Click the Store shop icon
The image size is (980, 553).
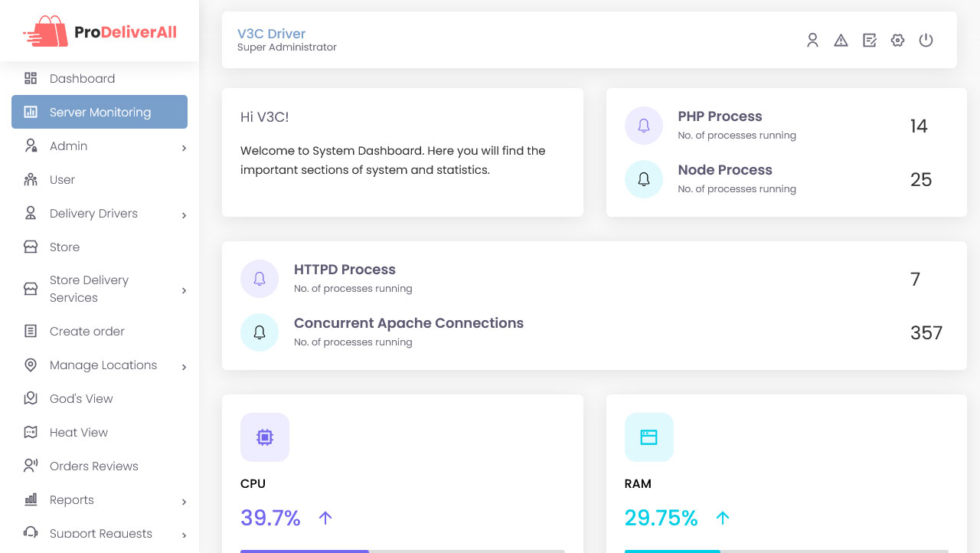31,247
